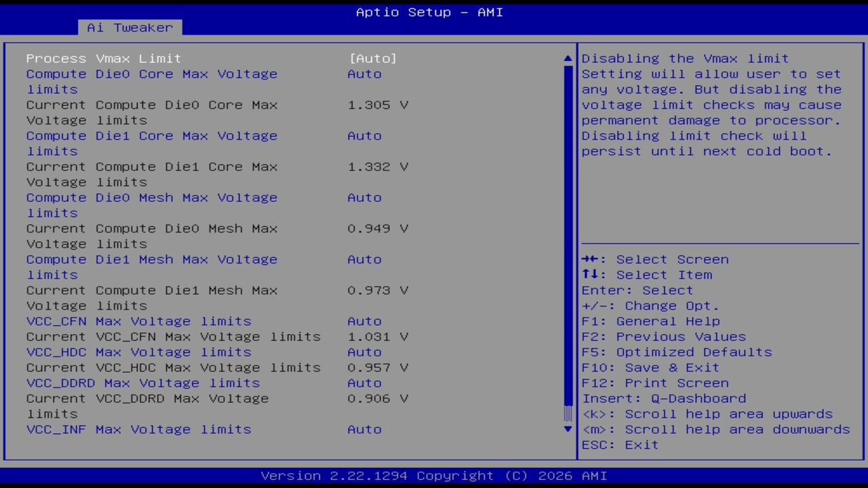
Task: Open VCC_HDC Max Voltage limits setting
Action: pos(138,352)
